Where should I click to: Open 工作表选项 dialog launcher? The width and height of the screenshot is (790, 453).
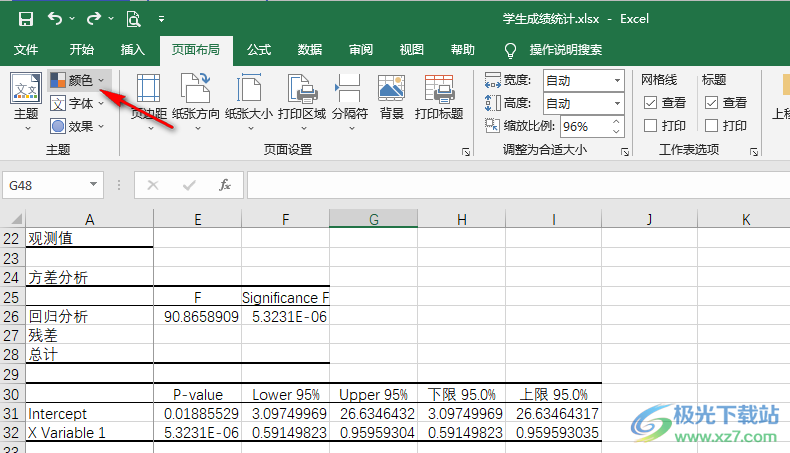[x=754, y=152]
